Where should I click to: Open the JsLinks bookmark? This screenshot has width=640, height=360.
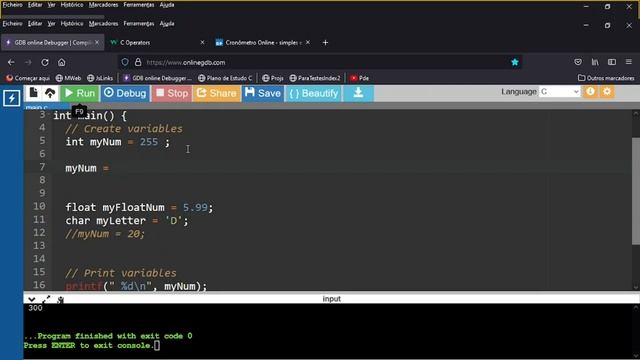point(100,78)
